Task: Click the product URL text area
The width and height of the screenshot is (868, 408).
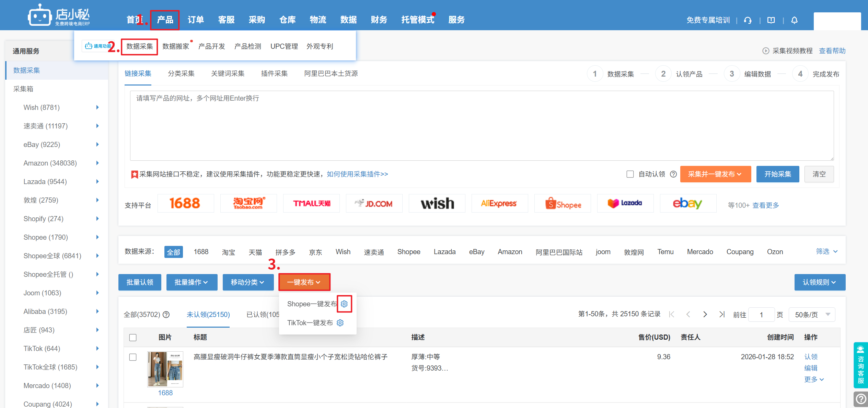Action: 482,125
